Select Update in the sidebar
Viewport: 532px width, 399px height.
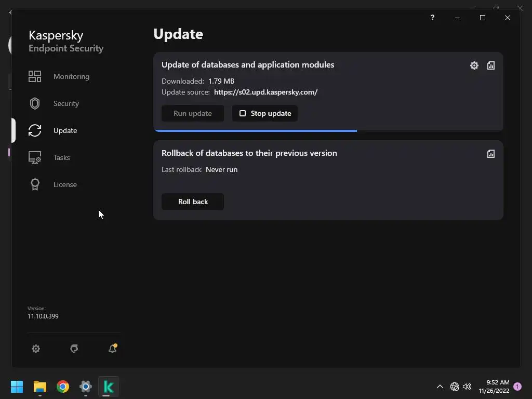coord(65,130)
